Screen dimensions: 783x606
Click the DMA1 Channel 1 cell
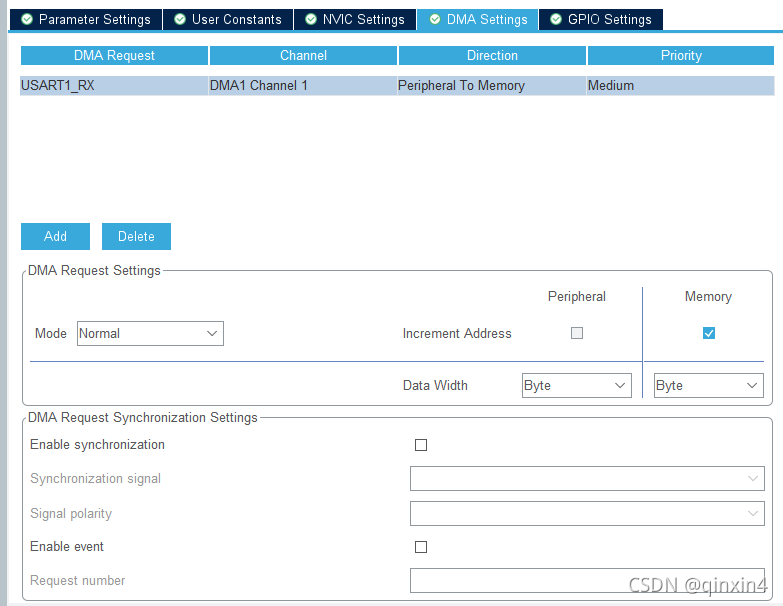[x=303, y=85]
